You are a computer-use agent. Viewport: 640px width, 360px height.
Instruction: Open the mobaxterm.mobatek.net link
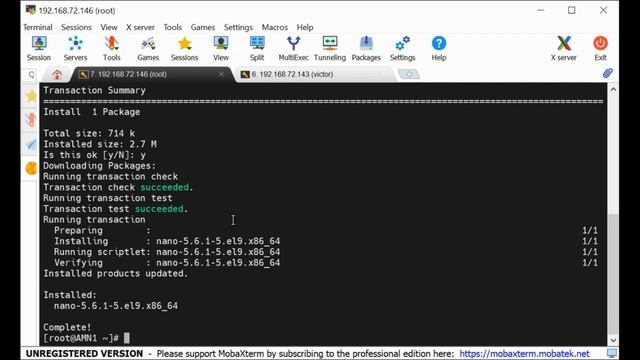(524, 353)
